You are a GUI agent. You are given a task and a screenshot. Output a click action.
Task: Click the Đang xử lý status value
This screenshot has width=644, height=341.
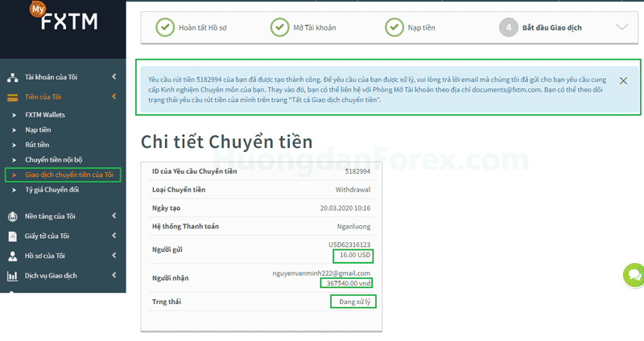tap(354, 302)
